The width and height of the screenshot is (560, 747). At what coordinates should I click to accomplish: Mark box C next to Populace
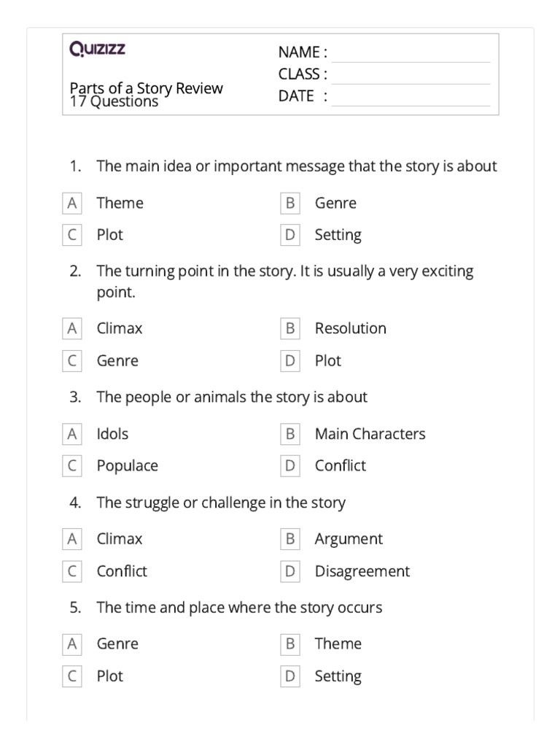(71, 465)
